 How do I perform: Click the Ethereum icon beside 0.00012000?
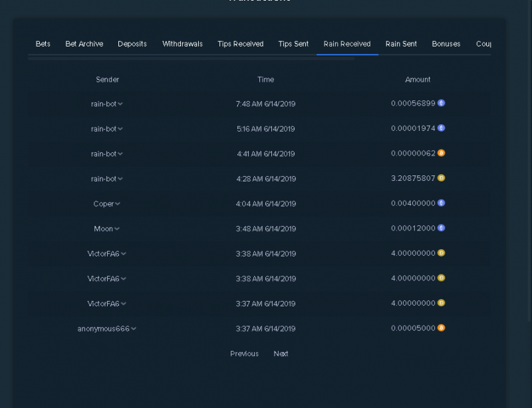[x=441, y=228]
